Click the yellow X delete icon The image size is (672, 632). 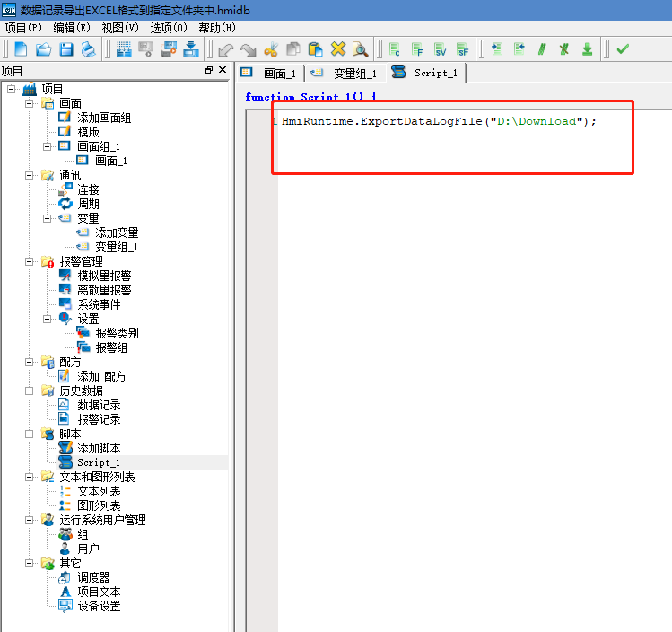[338, 48]
